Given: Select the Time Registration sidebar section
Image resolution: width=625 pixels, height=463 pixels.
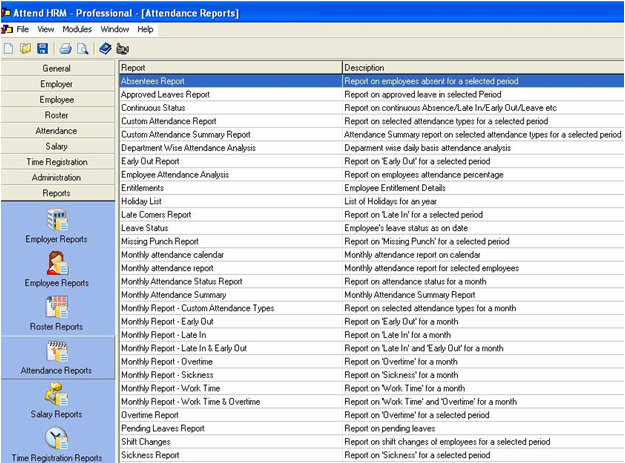Looking at the screenshot, I should coord(58,162).
